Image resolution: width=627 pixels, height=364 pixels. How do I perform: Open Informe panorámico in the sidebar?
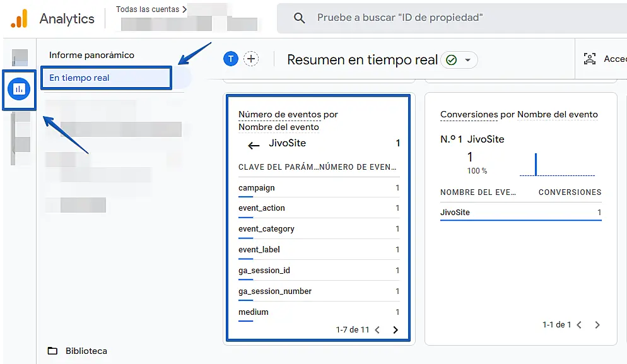click(x=91, y=55)
